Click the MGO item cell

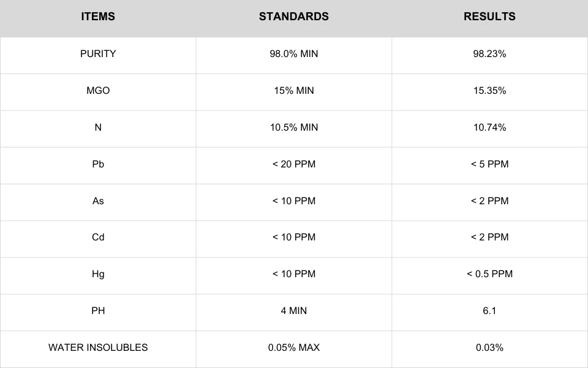[x=98, y=92]
